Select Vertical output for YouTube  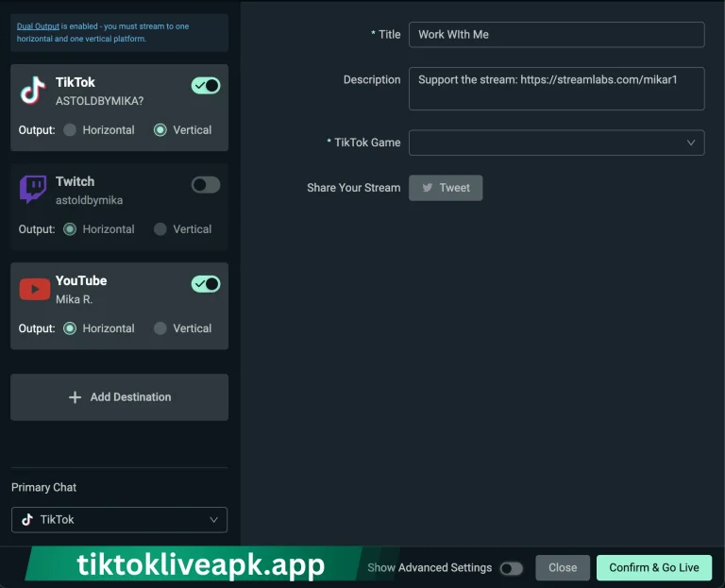pyautogui.click(x=160, y=328)
